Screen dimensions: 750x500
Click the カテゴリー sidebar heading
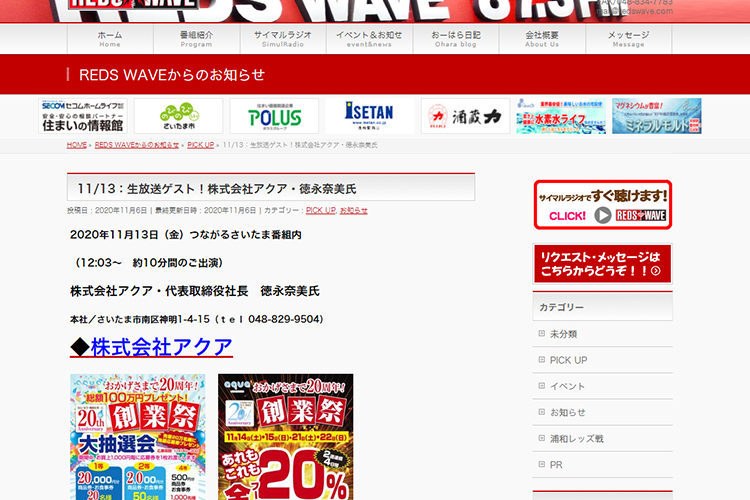562,307
